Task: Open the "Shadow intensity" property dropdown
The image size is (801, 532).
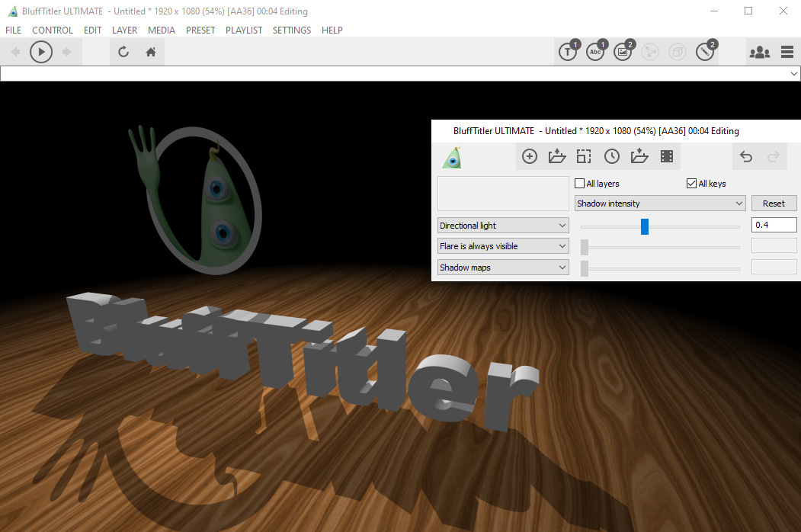Action: pyautogui.click(x=660, y=204)
